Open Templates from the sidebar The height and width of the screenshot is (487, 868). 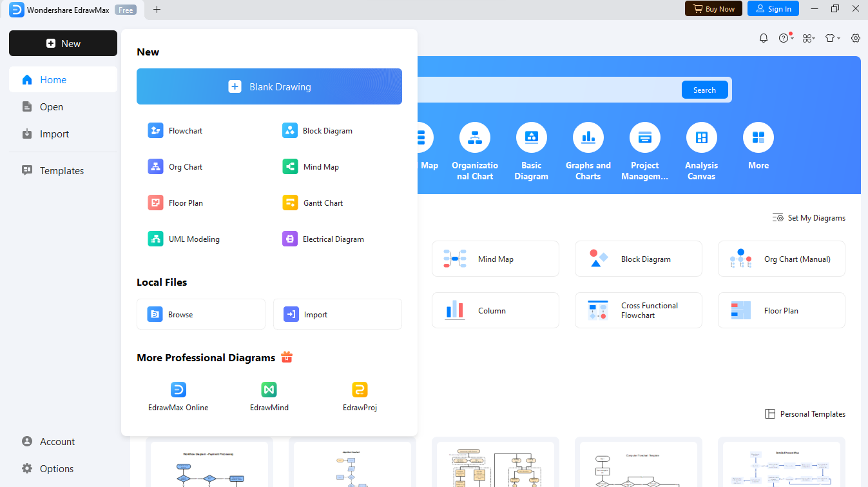point(63,171)
